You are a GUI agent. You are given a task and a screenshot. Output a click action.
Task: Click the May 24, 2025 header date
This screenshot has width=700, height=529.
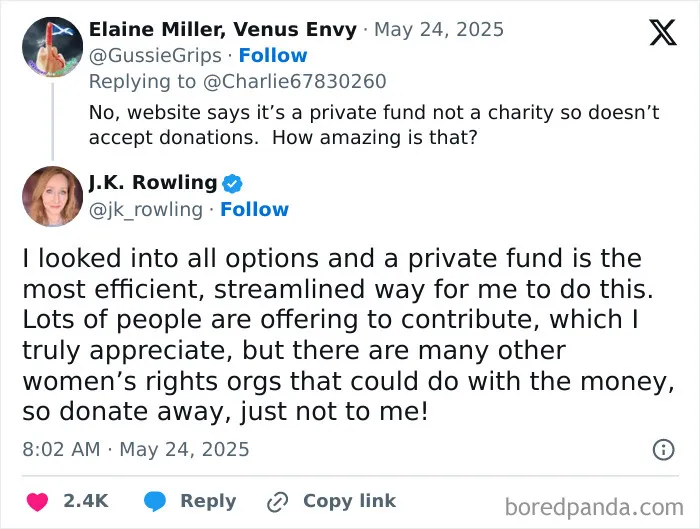pos(439,30)
